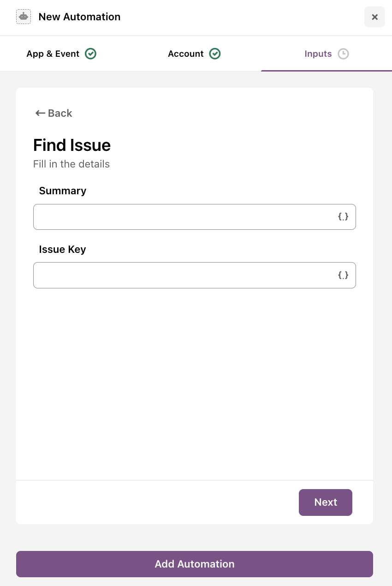Click the Summary field label

(63, 191)
